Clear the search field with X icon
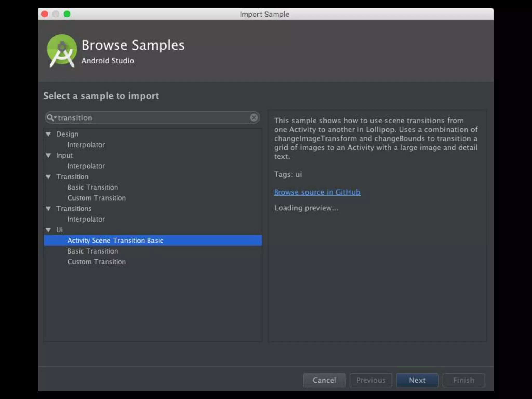The height and width of the screenshot is (399, 532). point(254,118)
